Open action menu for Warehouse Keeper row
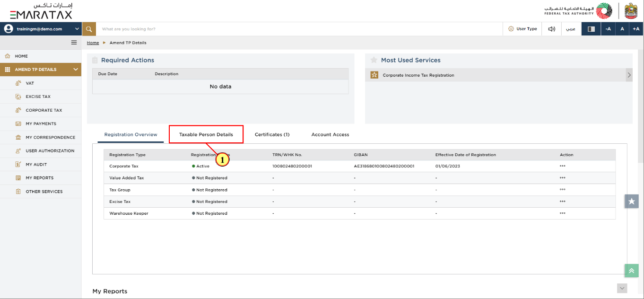This screenshot has height=299, width=644. coord(563,213)
